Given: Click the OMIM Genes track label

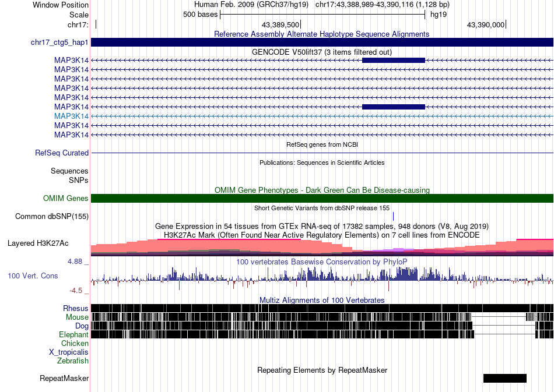Looking at the screenshot, I should [66, 198].
